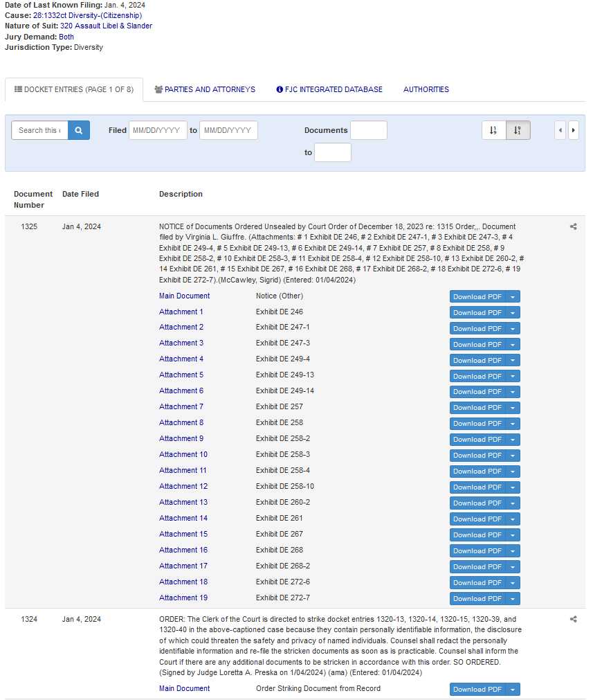The image size is (593, 700).
Task: Download PDF for Notice (Other)
Action: [x=477, y=297]
